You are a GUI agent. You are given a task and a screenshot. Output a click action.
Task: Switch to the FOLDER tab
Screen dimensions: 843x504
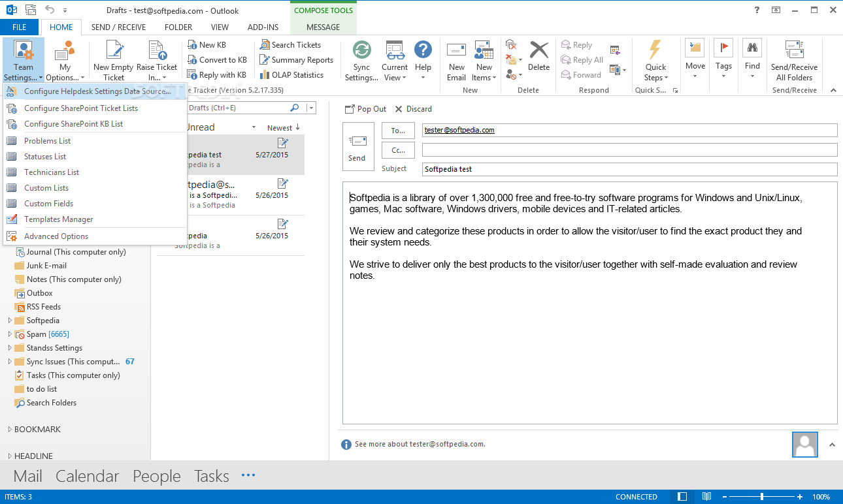pos(178,27)
